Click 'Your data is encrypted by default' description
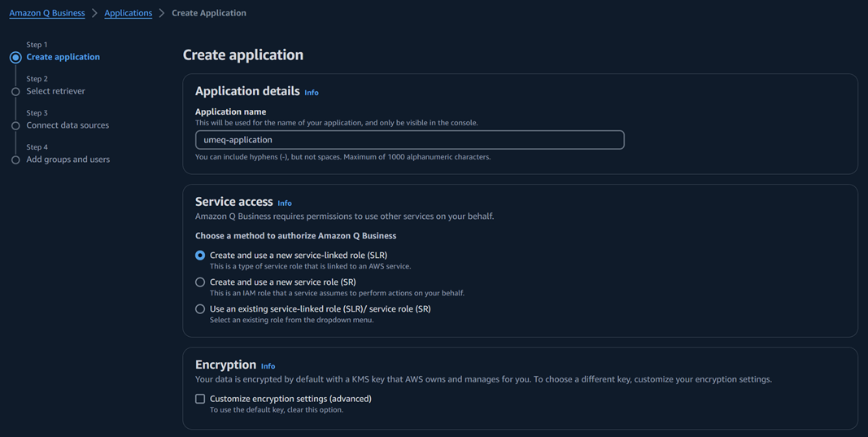Screen dimensions: 868x437 [x=483, y=380]
